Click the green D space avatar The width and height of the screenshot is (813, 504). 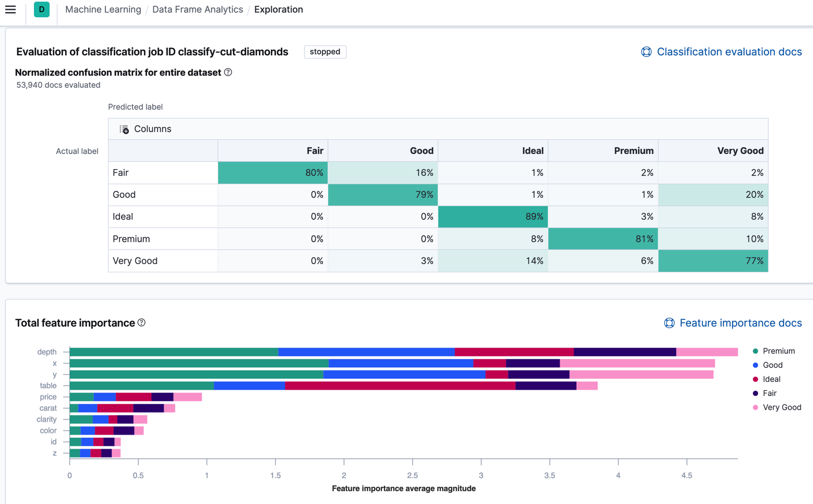[42, 10]
